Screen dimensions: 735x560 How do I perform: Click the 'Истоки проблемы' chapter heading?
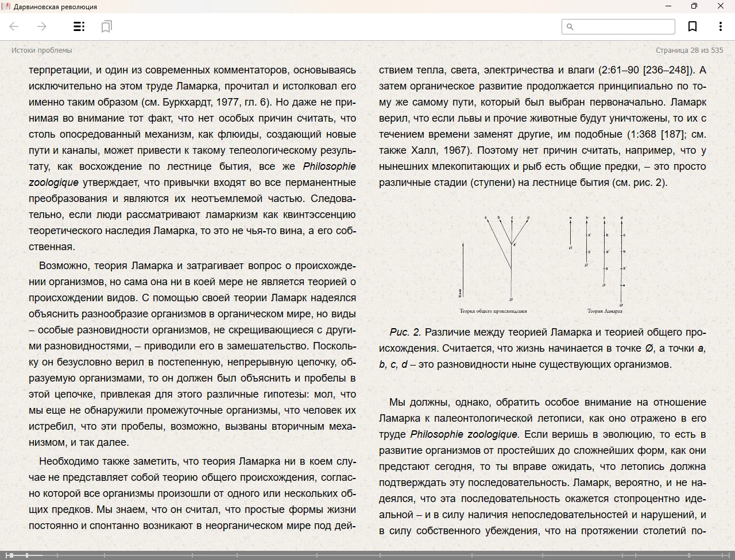point(41,50)
